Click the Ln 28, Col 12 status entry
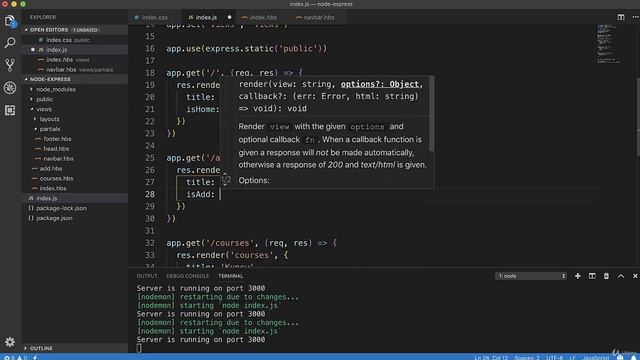The width and height of the screenshot is (640, 360). click(491, 357)
